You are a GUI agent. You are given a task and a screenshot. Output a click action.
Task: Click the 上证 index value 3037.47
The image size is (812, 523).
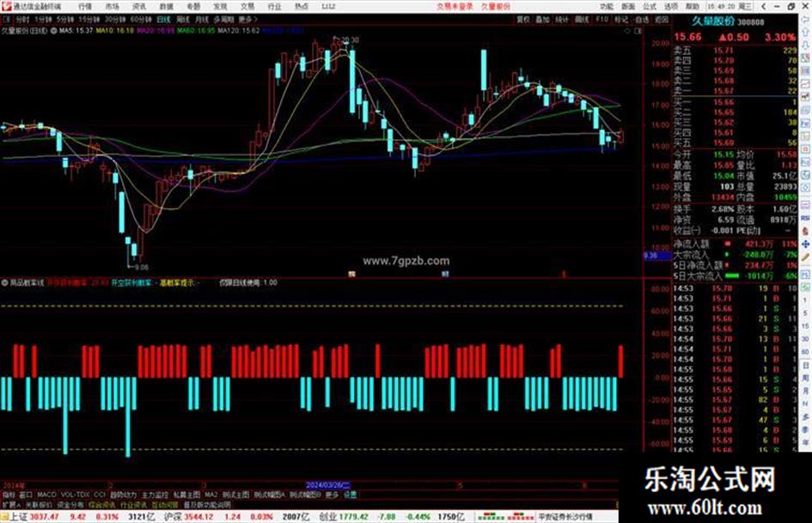tap(44, 517)
